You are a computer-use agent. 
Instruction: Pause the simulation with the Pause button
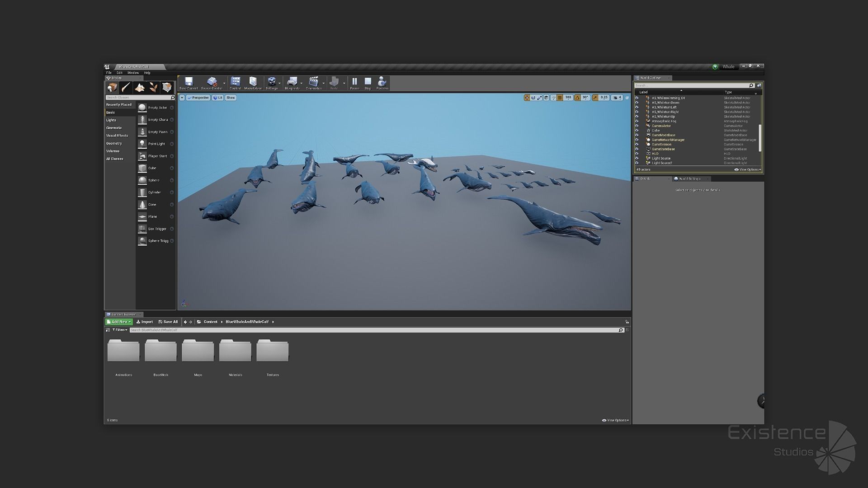tap(354, 82)
